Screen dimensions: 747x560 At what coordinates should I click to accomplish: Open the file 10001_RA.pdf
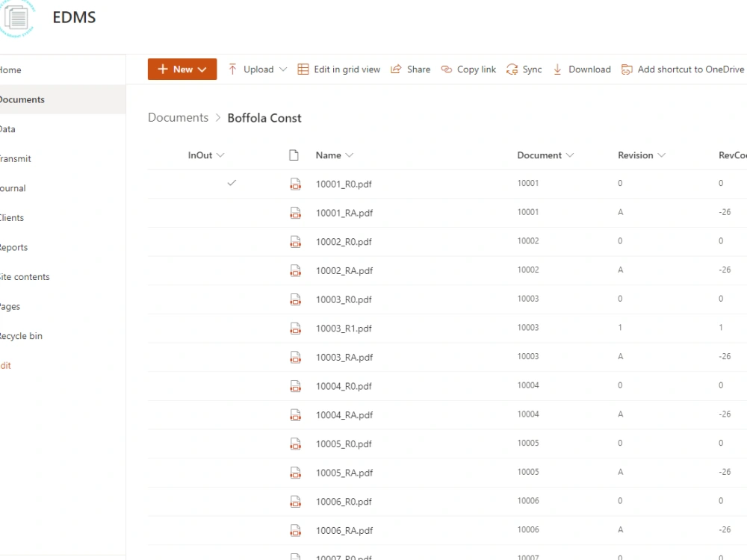(344, 213)
